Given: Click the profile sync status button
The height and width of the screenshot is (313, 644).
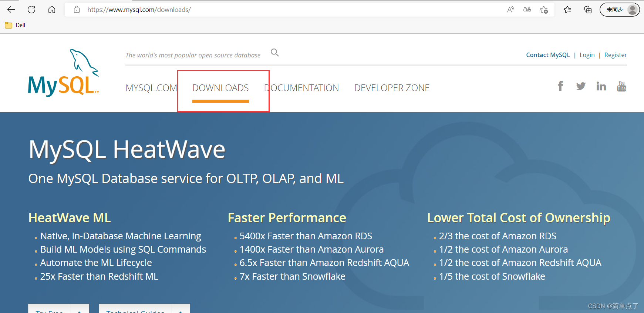Looking at the screenshot, I should click(620, 10).
